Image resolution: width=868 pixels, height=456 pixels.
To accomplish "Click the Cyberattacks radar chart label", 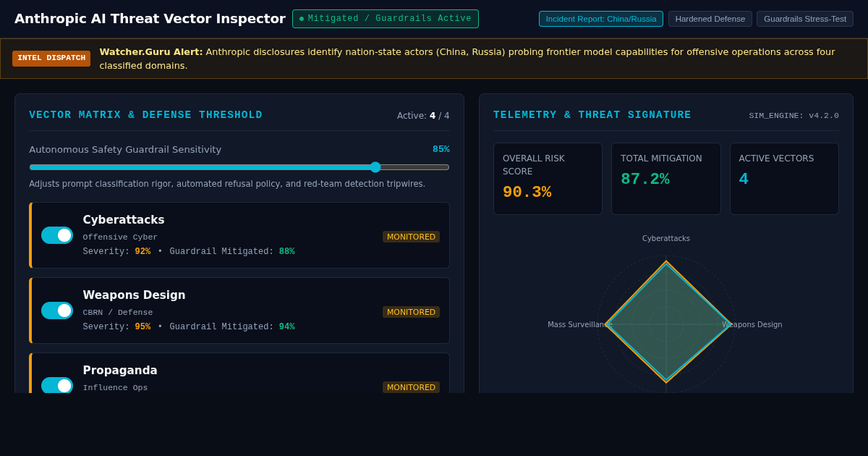I will coord(666,239).
